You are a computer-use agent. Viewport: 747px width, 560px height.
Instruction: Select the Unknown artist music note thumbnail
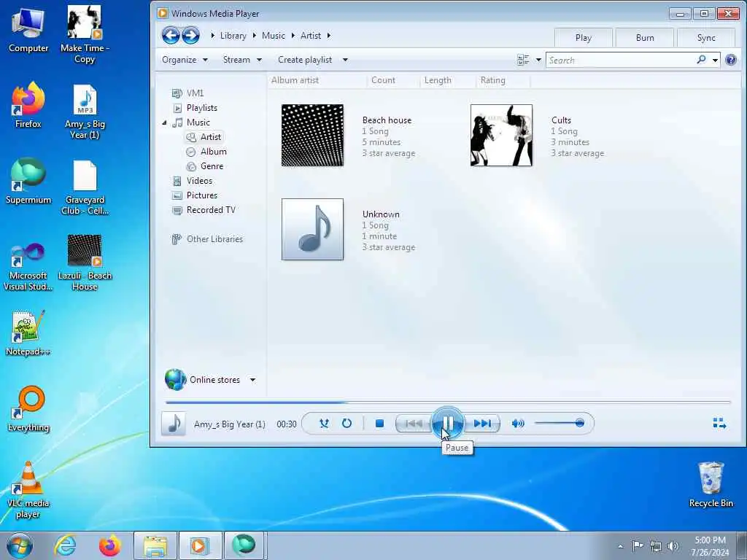(x=312, y=230)
